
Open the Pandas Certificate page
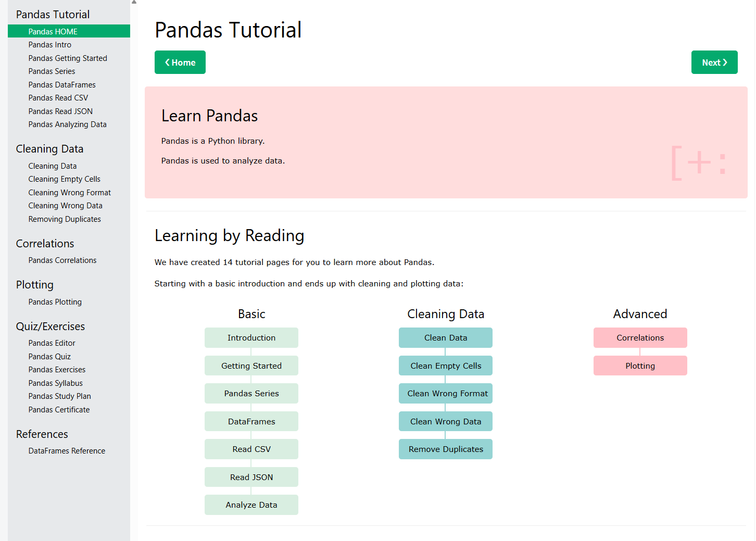59,410
